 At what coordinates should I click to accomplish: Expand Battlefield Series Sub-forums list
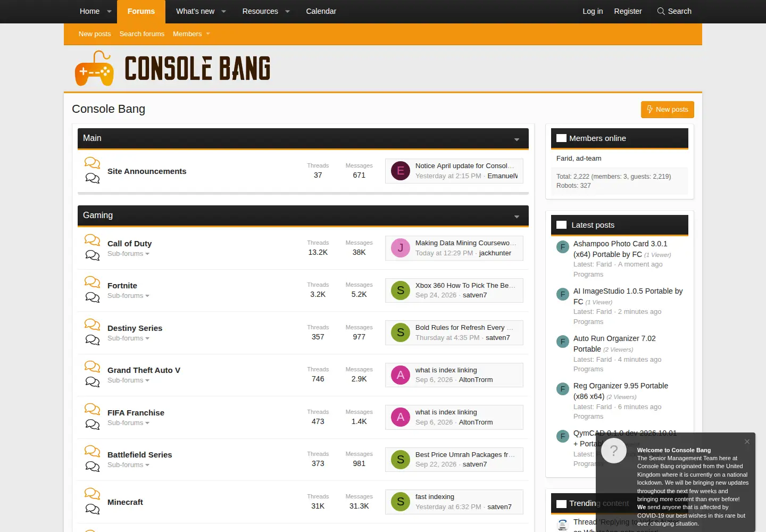point(128,465)
